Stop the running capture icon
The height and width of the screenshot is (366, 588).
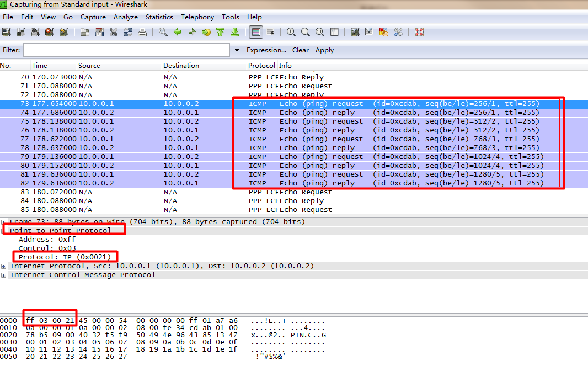pos(49,32)
